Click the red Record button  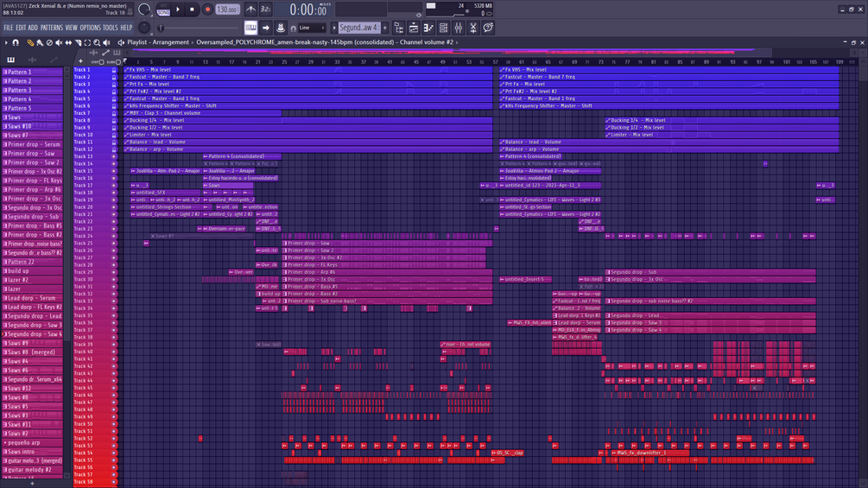click(x=207, y=10)
